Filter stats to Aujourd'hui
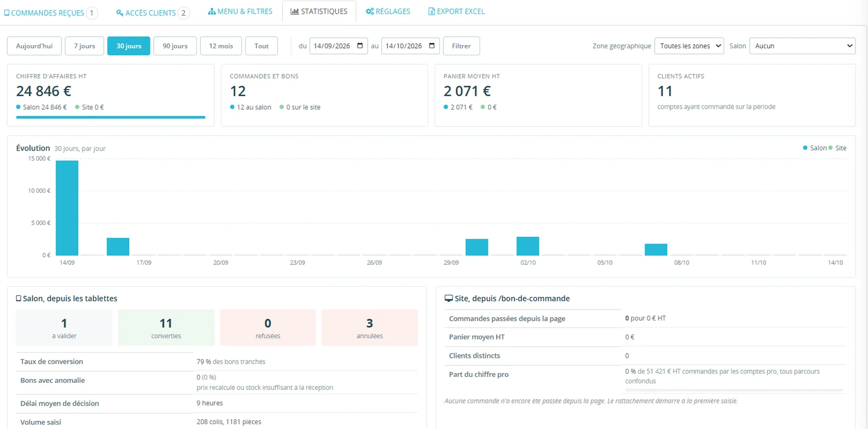This screenshot has height=429, width=868. [34, 46]
